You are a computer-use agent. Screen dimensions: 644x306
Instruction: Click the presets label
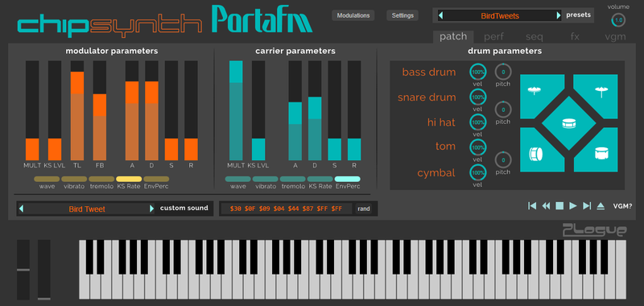(578, 15)
